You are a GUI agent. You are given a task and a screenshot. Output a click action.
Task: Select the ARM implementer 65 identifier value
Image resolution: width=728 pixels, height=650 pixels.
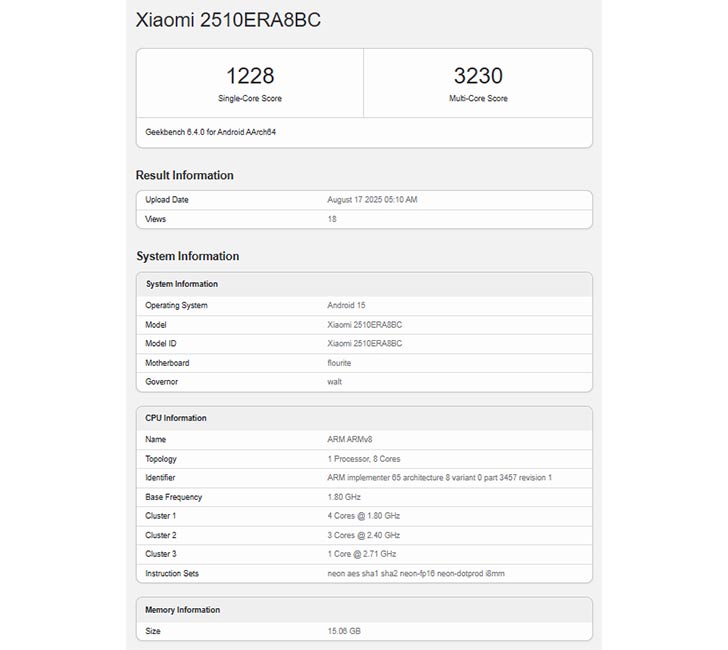(439, 477)
